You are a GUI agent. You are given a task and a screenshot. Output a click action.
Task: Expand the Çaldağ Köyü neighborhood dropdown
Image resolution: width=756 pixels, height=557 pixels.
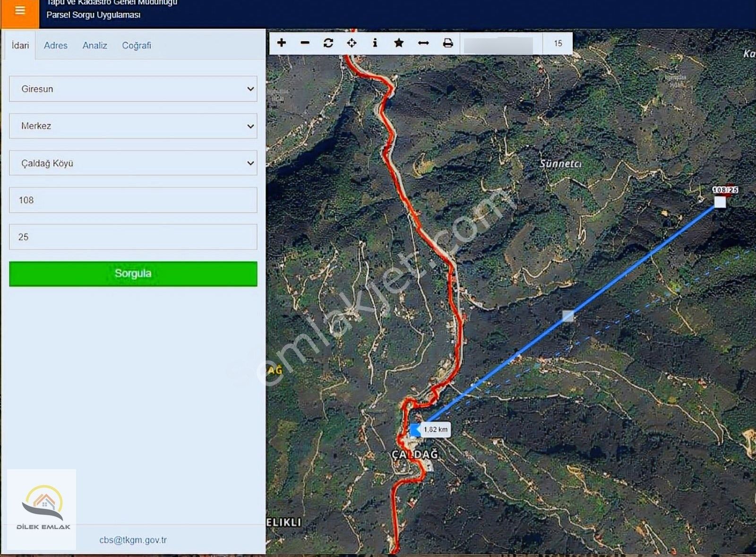(133, 163)
